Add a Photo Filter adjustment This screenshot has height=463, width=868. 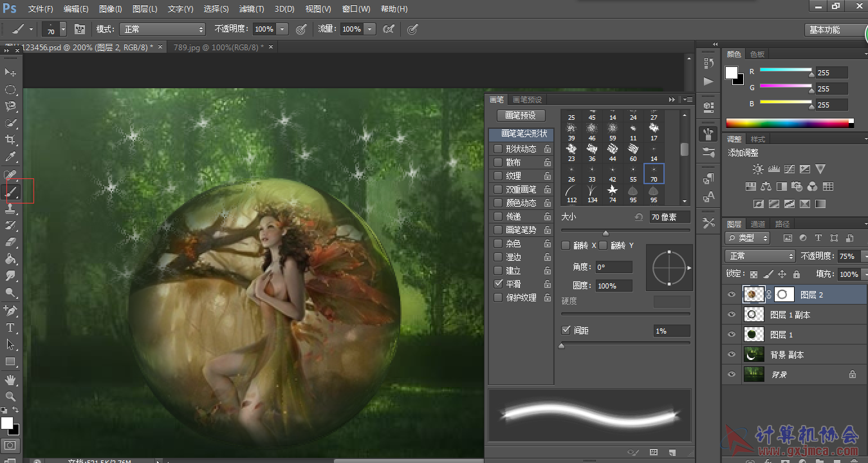pos(797,187)
